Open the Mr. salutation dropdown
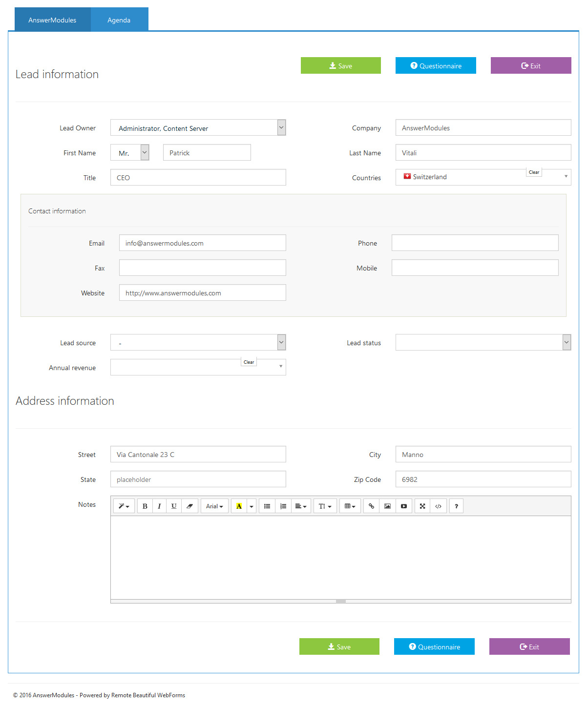Viewport: 588px width, 707px height. point(130,153)
